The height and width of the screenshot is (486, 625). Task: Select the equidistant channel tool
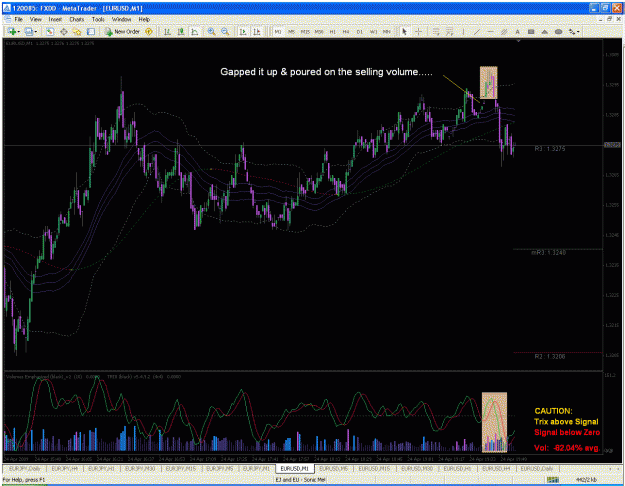click(x=504, y=31)
